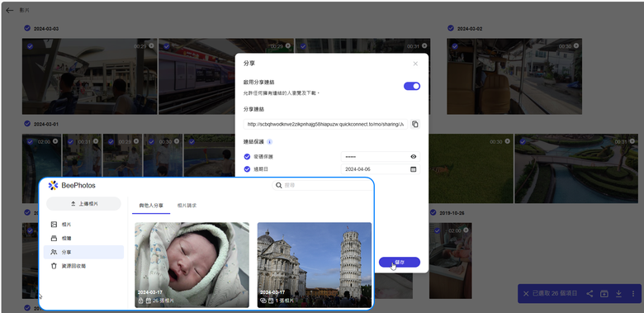Open the bus interior video under 2024-03-02
The width and height of the screenshot is (644, 313).
pos(514,77)
